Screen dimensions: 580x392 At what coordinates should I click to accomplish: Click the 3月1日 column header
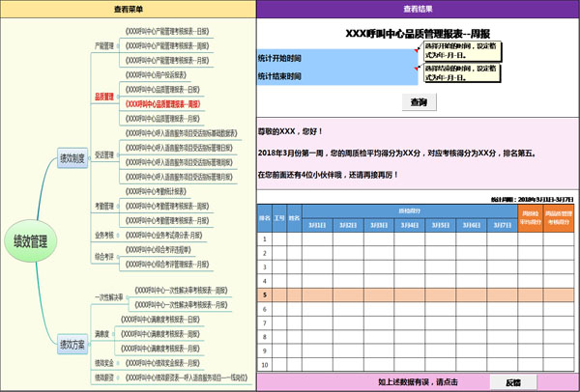(316, 225)
